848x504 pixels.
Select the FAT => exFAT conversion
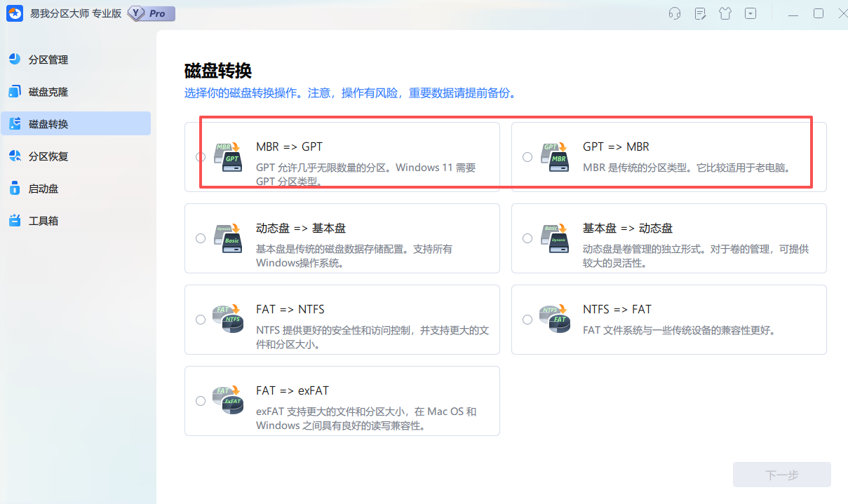pos(201,401)
